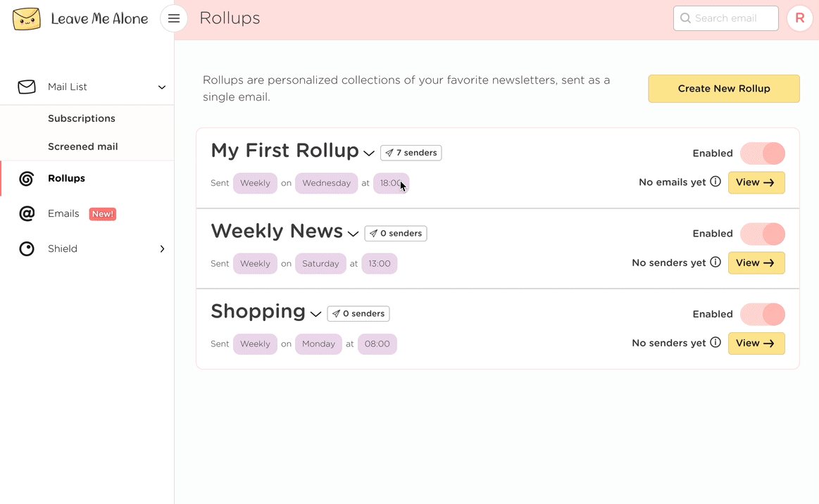This screenshot has height=504, width=819.
Task: Disable the My First Rollup toggle
Action: pos(763,153)
